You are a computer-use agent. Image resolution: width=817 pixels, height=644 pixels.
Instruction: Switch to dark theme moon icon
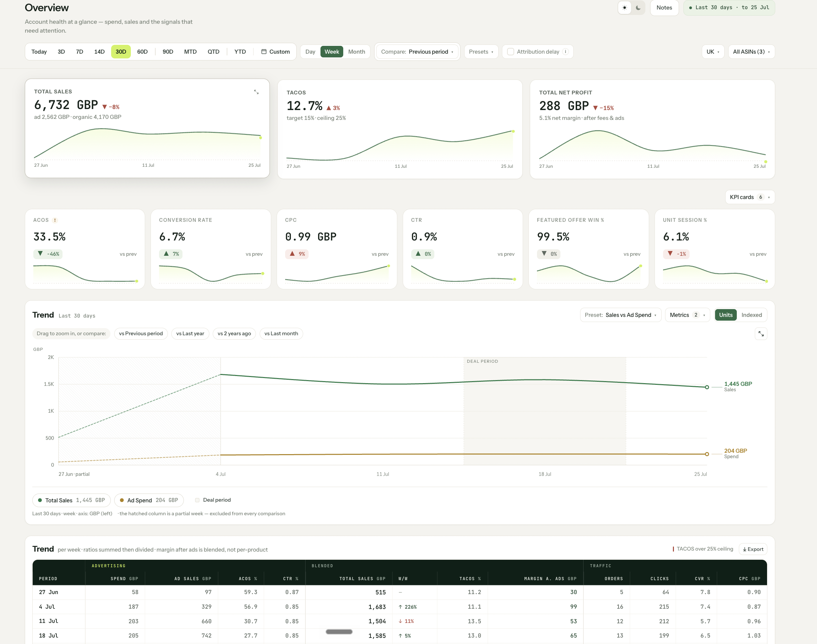pyautogui.click(x=638, y=7)
